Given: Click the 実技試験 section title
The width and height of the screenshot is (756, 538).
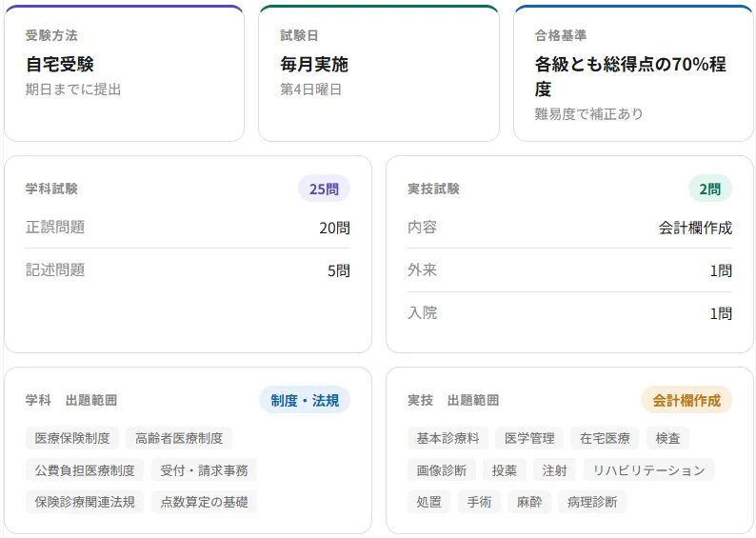Looking at the screenshot, I should click(x=433, y=189).
